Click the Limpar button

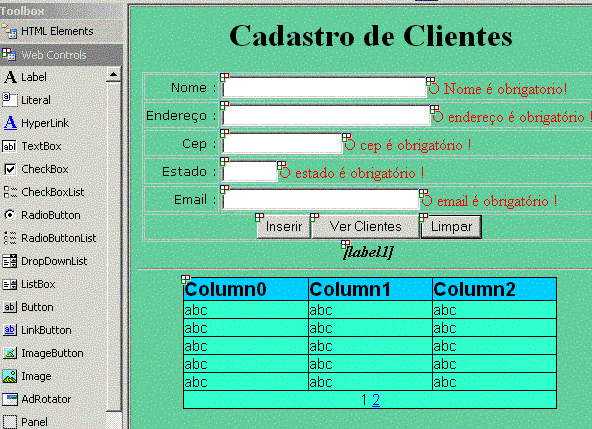451,227
